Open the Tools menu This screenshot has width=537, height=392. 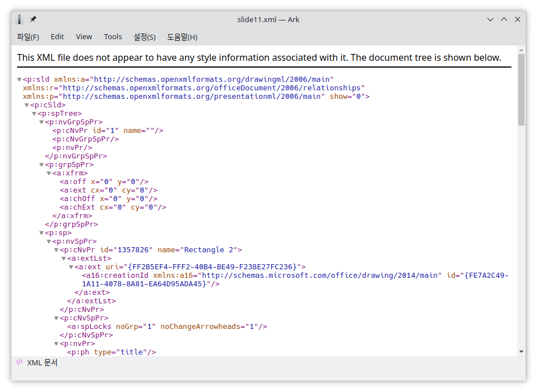[113, 37]
